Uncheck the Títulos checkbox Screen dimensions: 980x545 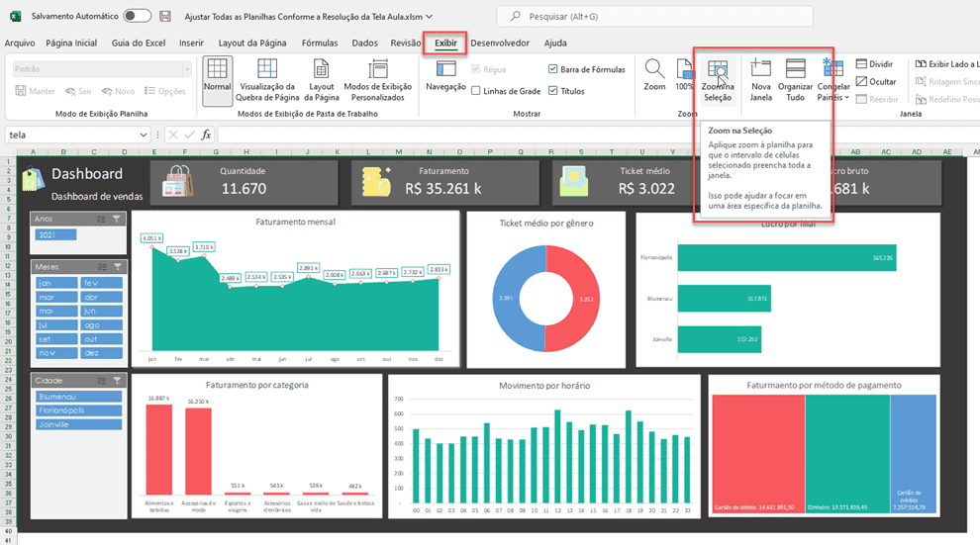553,91
